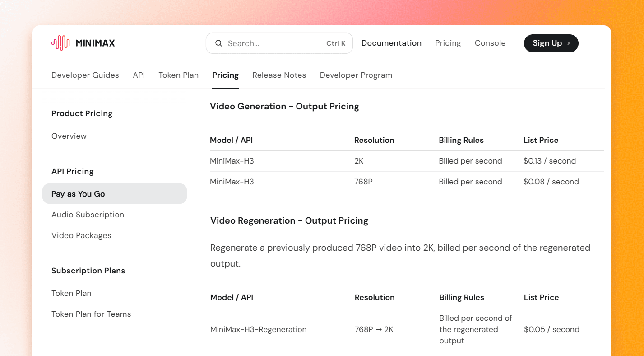Viewport: 644px width, 356px height.
Task: Open the Developer Program tab
Action: [x=356, y=75]
